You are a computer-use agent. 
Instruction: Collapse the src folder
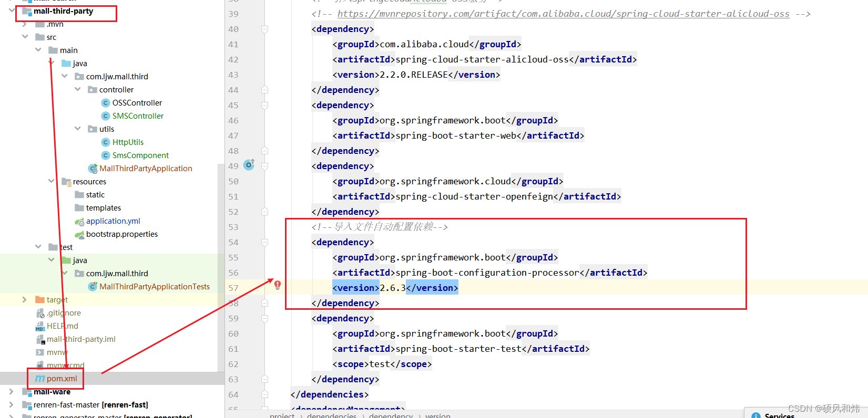coord(25,37)
